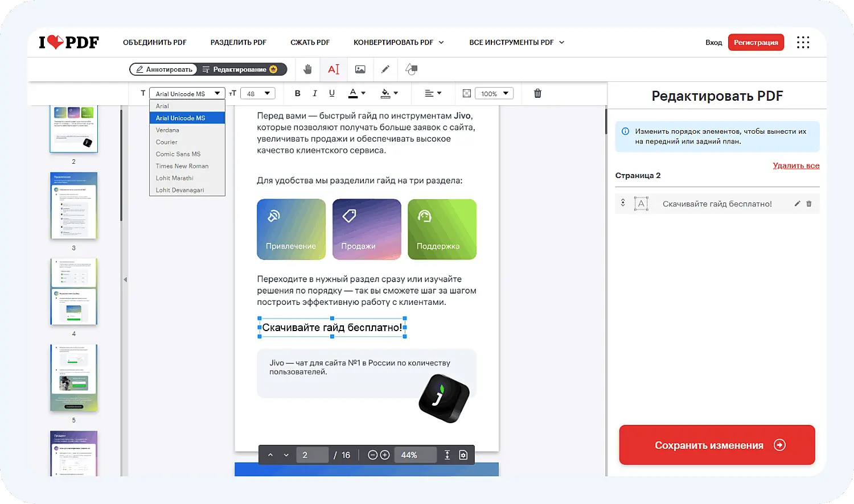Viewport: 854px width, 504px height.
Task: Click the font size icon
Action: (232, 93)
